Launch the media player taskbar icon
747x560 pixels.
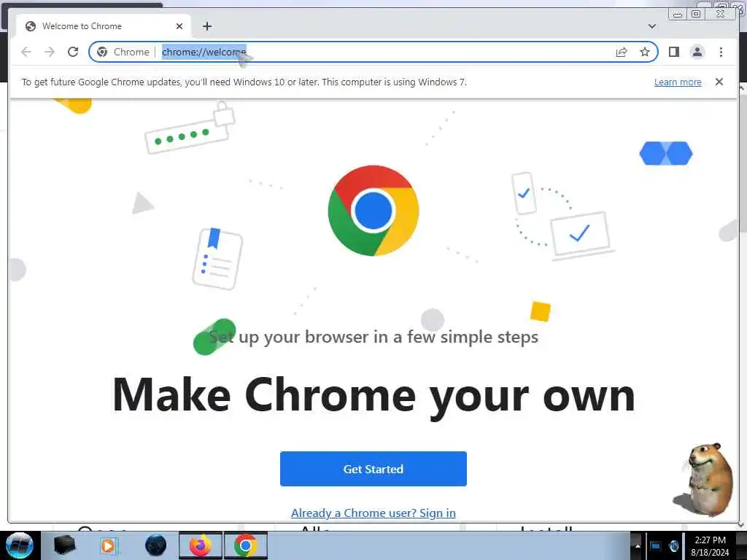point(108,545)
